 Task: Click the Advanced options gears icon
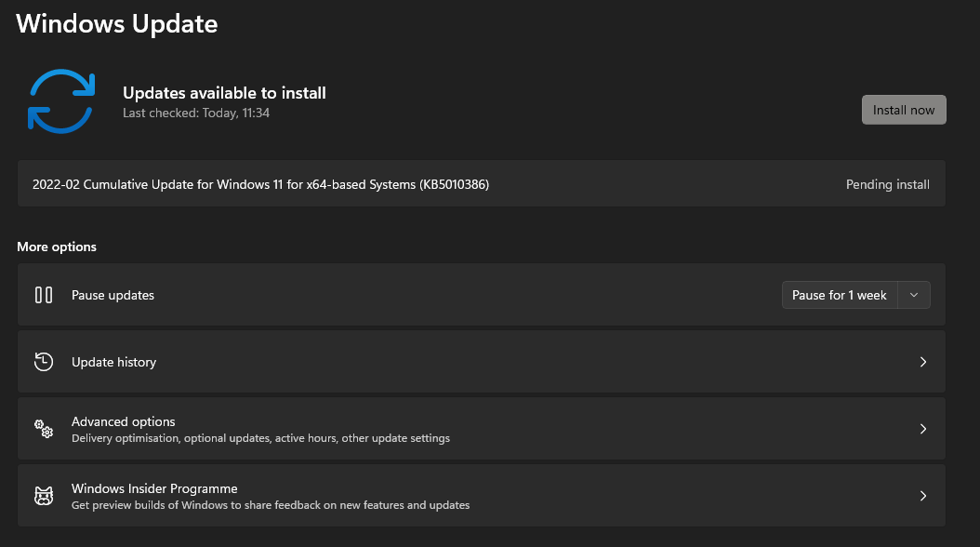44,429
